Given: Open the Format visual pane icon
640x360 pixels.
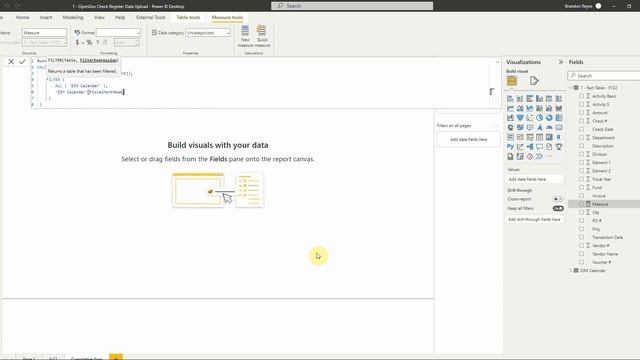Looking at the screenshot, I should click(534, 81).
